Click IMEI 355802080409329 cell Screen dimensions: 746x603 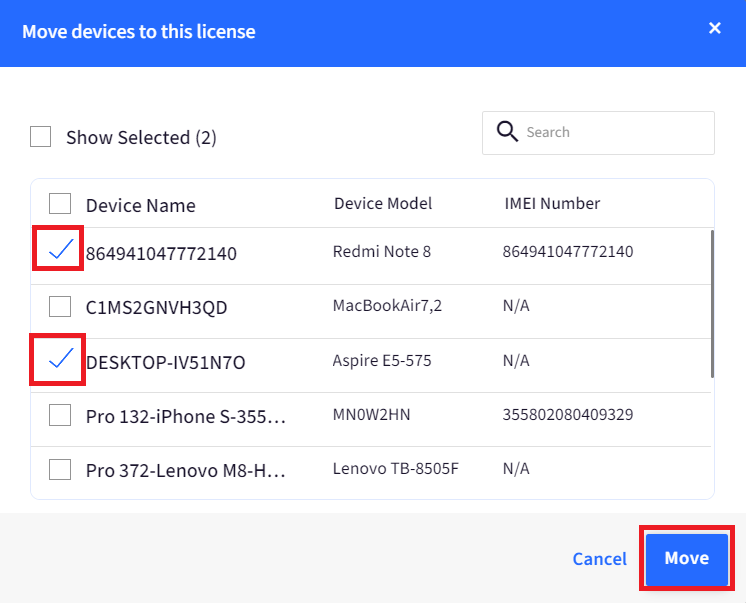568,415
